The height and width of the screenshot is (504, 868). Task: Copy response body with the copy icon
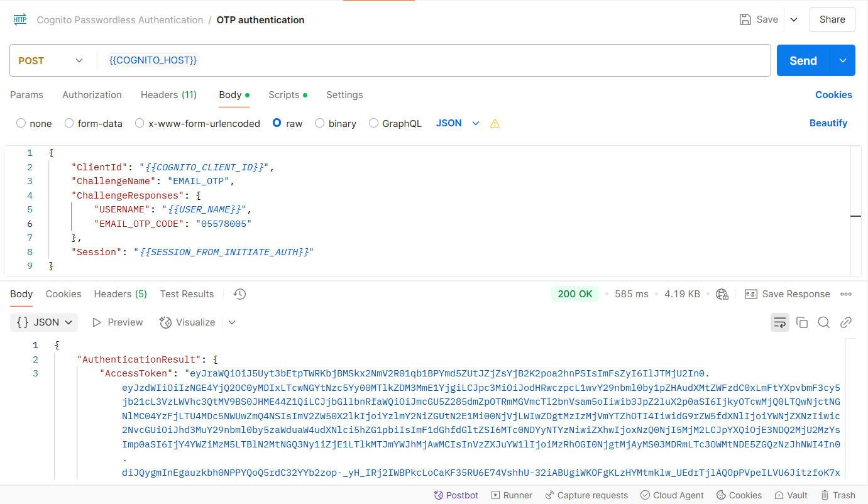[x=801, y=322]
